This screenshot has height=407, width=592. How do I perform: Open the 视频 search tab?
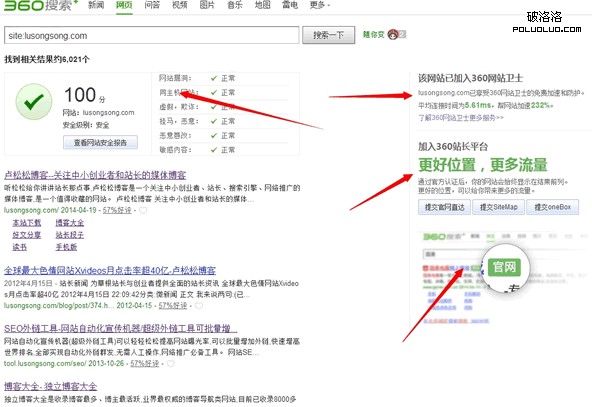[x=179, y=5]
